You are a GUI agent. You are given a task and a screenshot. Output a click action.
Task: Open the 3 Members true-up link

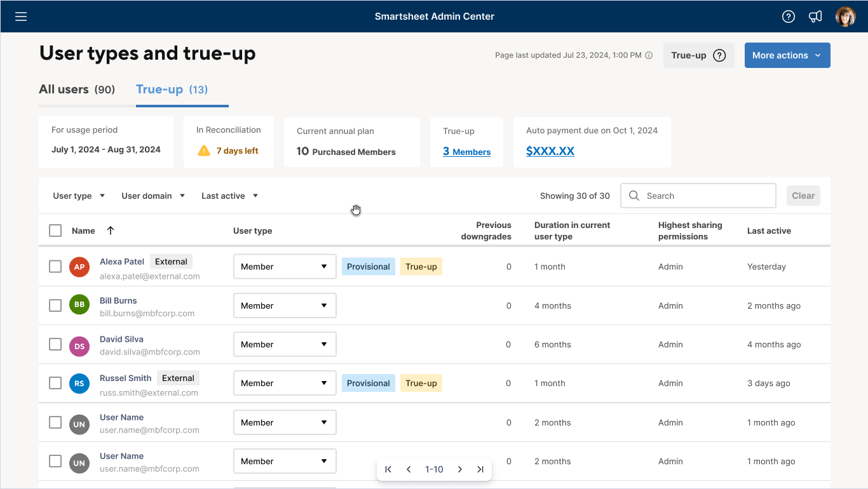coord(466,151)
